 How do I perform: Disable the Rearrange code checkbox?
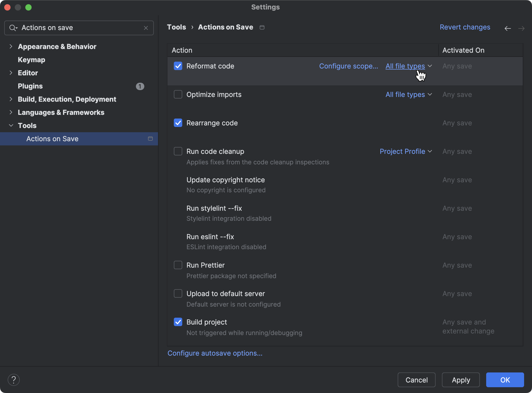click(178, 123)
